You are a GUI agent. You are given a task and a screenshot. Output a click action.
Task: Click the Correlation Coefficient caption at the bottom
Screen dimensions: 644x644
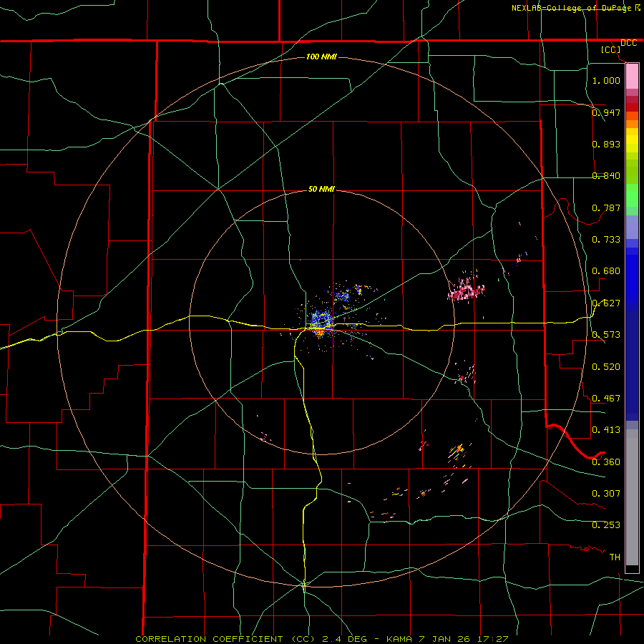[x=321, y=639]
